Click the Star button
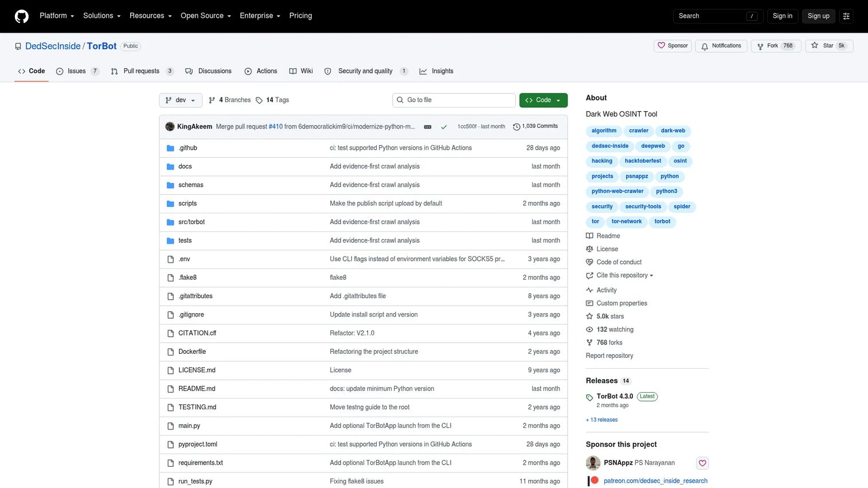The height and width of the screenshot is (488, 868). point(829,46)
